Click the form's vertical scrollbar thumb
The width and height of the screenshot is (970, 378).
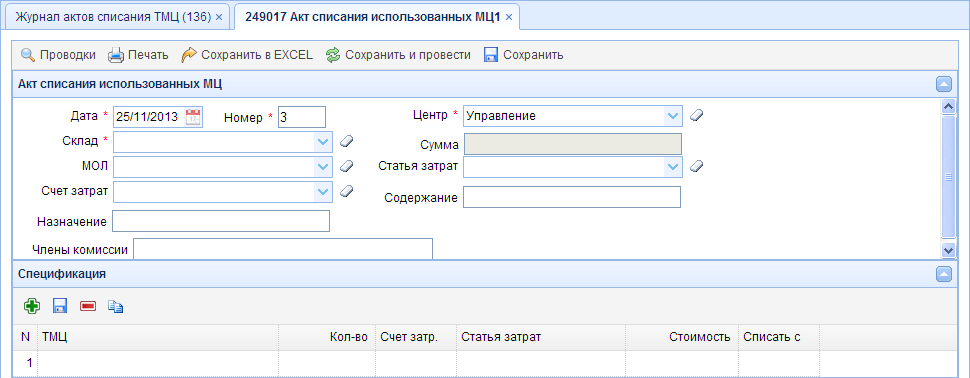(x=948, y=177)
